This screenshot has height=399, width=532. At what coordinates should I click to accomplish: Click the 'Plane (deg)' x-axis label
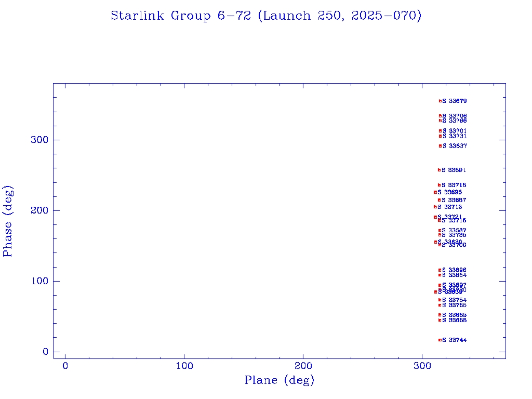coord(280,381)
